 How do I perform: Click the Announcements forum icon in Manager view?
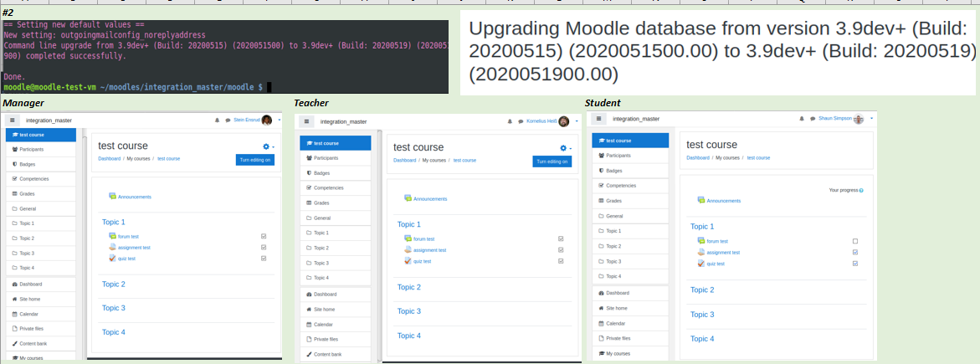(112, 197)
